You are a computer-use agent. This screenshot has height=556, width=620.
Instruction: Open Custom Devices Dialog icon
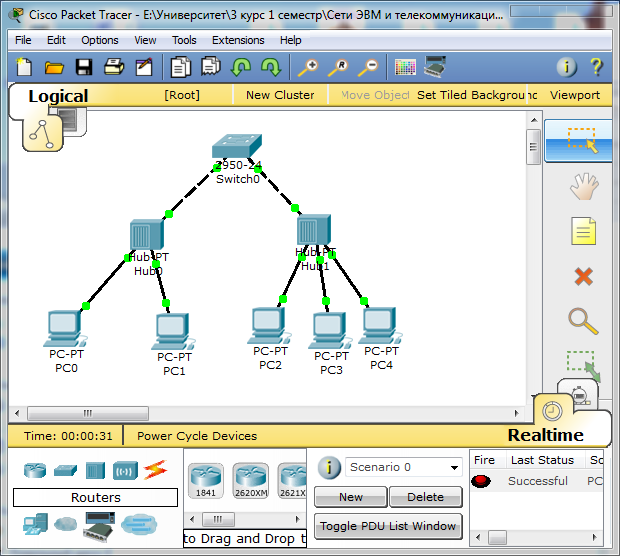(435, 66)
